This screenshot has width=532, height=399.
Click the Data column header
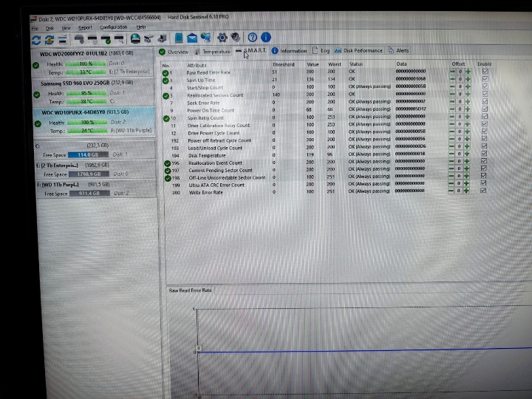click(x=401, y=64)
